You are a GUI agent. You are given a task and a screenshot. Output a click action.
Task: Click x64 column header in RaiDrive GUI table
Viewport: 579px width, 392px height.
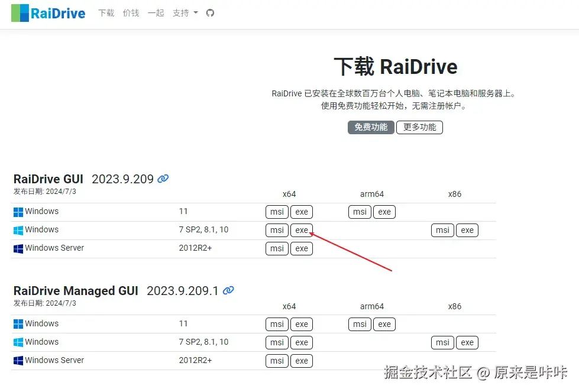[289, 194]
